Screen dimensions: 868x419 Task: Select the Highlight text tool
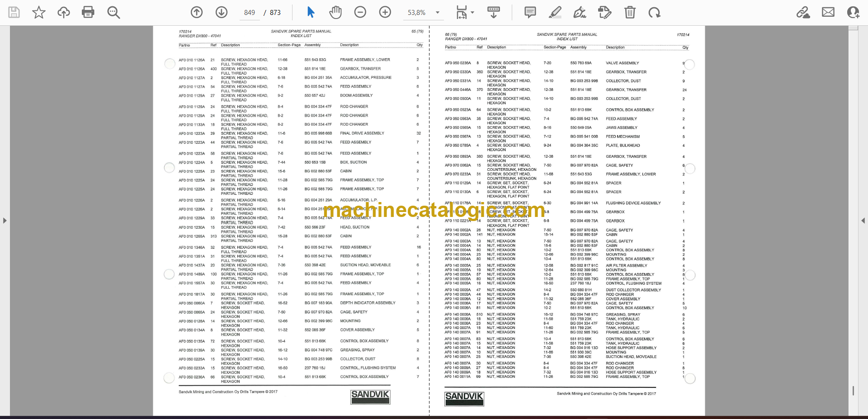pyautogui.click(x=555, y=12)
